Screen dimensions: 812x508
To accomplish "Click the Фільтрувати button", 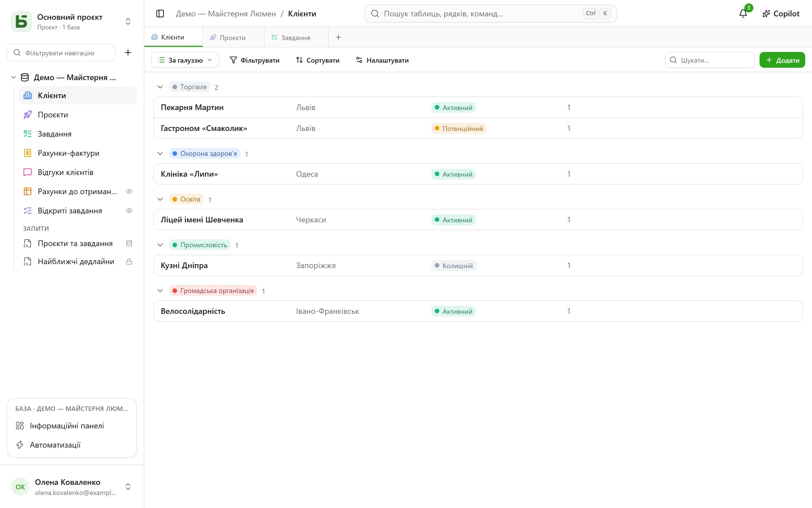I will tap(254, 60).
